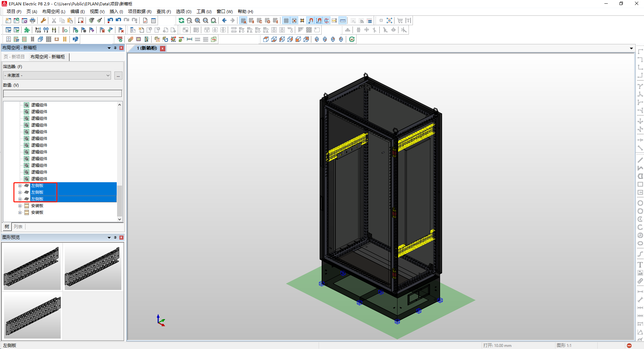The image size is (644, 349).
Task: Expand the first highlighted 左侧板 entry
Action: click(x=20, y=185)
